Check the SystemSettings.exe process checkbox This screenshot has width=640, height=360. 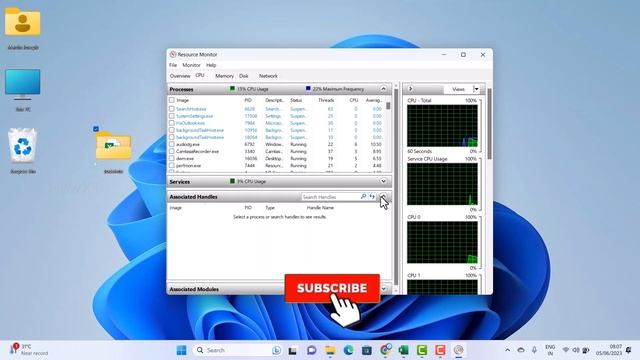click(x=172, y=116)
